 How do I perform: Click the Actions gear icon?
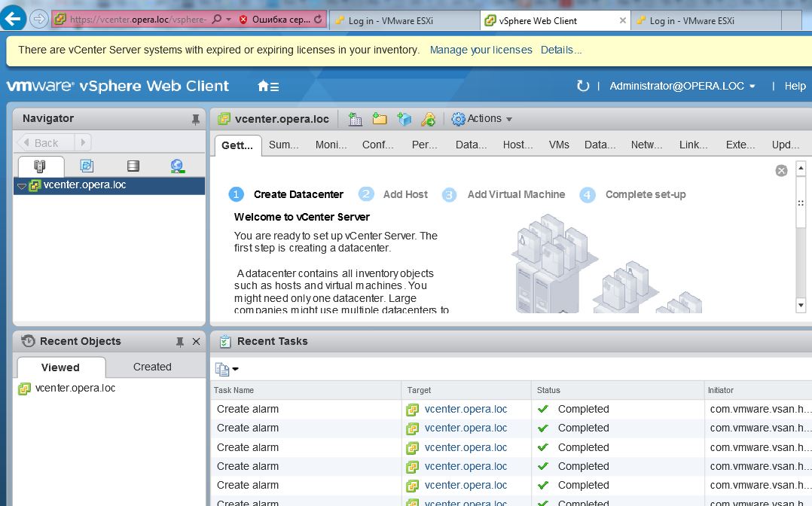point(458,119)
